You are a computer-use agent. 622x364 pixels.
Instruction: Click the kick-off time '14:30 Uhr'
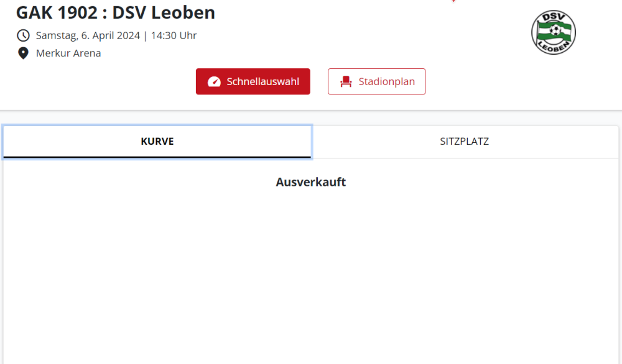point(174,35)
